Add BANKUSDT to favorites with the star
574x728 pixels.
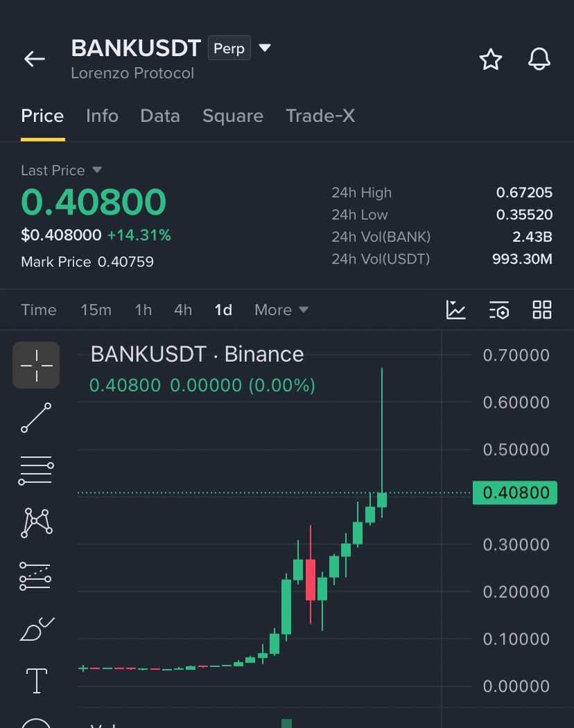pos(491,60)
